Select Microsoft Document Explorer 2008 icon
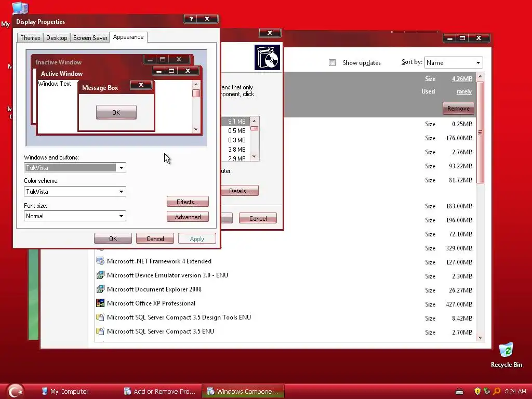The width and height of the screenshot is (532, 399). click(100, 289)
